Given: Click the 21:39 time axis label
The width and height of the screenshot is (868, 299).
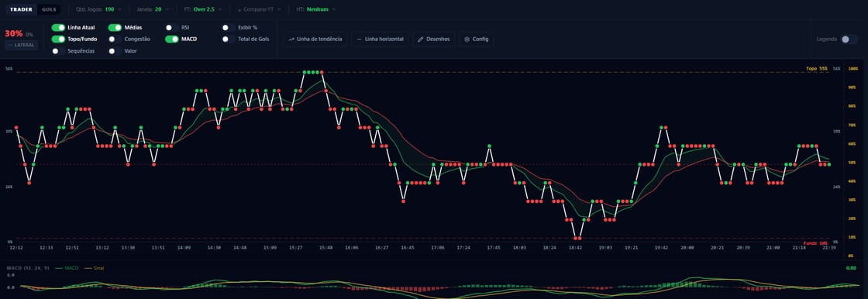Looking at the screenshot, I should click(x=828, y=248).
